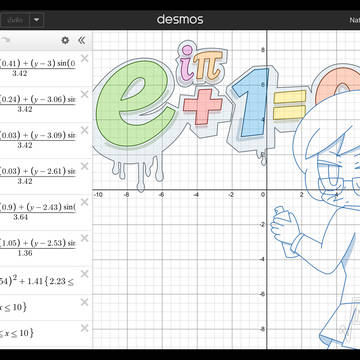Delete the expression containing (y − 2.43)
The image size is (360, 360).
pyautogui.click(x=85, y=202)
